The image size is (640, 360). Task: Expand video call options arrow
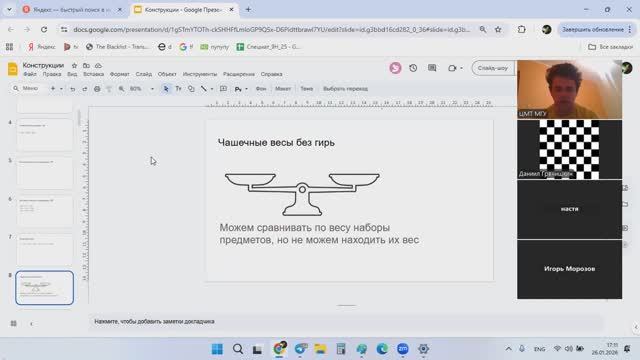pyautogui.click(x=461, y=68)
